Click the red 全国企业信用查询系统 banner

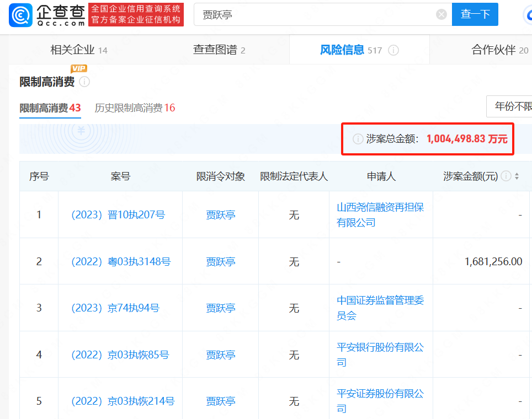[x=136, y=14]
